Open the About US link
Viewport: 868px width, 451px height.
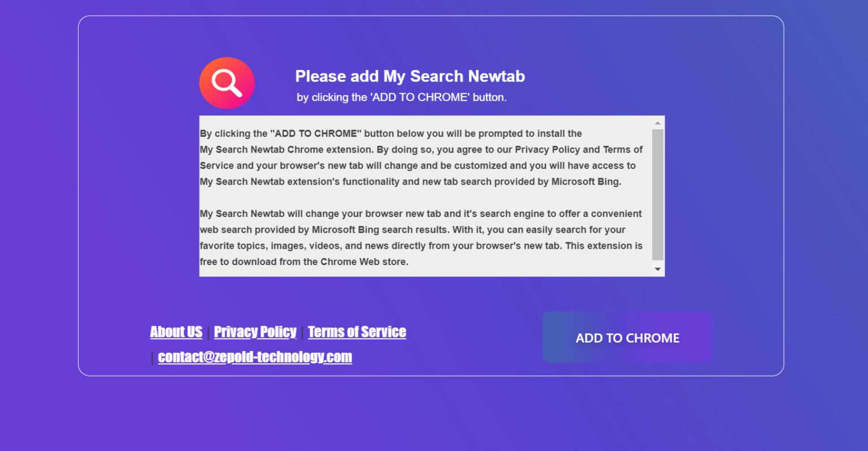pos(176,332)
